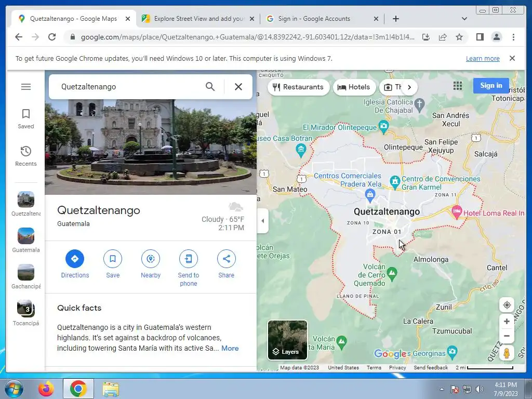Click the United States footer link
This screenshot has width=532, height=399.
pyautogui.click(x=343, y=368)
